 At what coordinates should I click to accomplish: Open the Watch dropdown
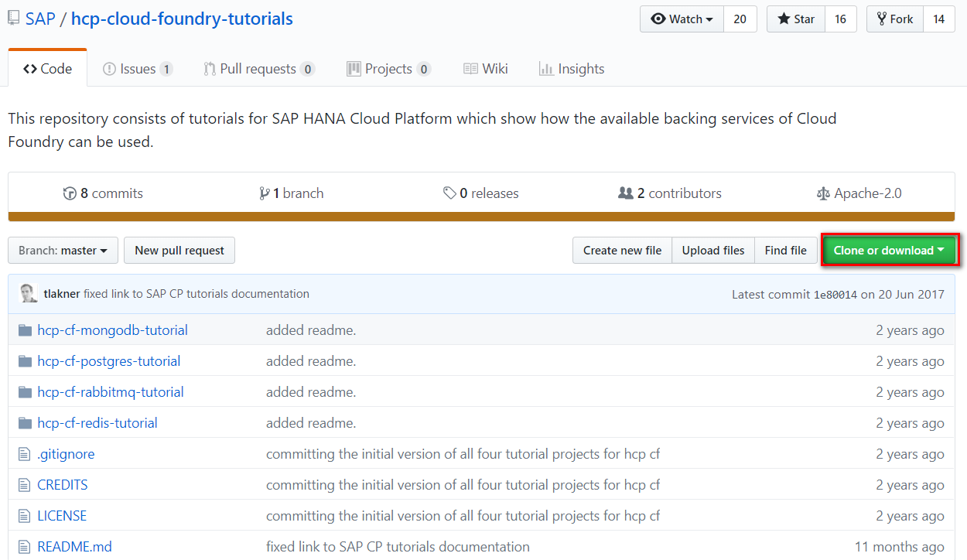(682, 19)
